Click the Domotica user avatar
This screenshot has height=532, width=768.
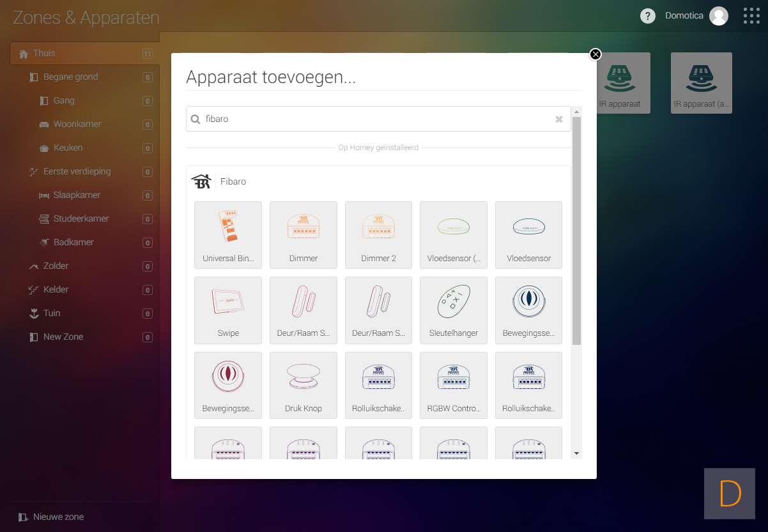tap(719, 16)
